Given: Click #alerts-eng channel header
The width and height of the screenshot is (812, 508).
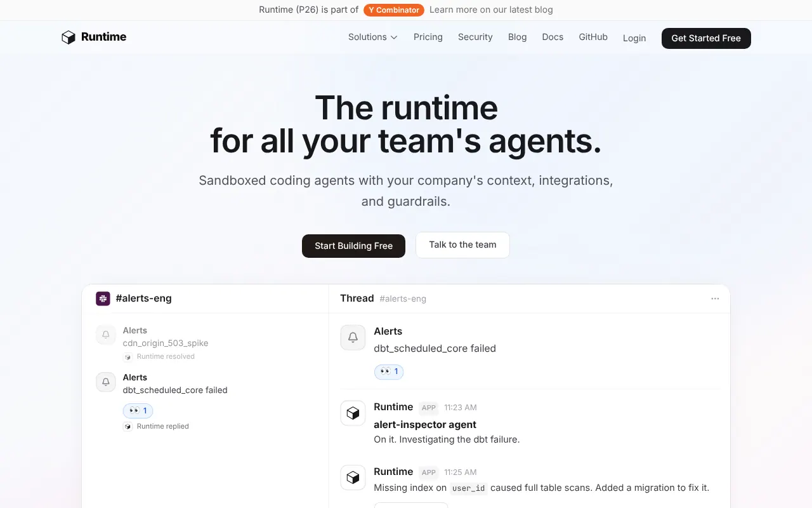Looking at the screenshot, I should (143, 298).
